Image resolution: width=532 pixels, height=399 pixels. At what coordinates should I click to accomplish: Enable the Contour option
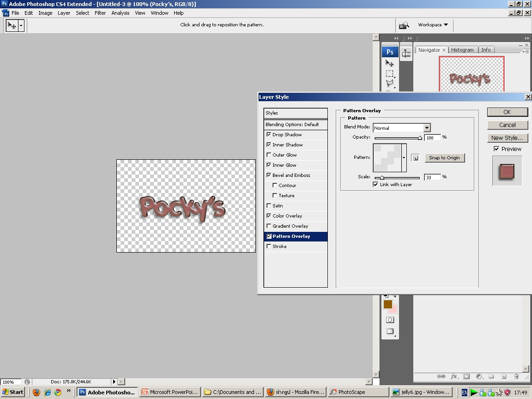(275, 186)
